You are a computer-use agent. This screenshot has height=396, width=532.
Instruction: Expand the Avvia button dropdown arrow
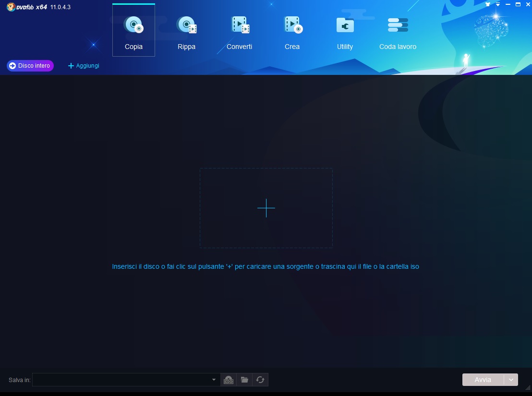511,380
